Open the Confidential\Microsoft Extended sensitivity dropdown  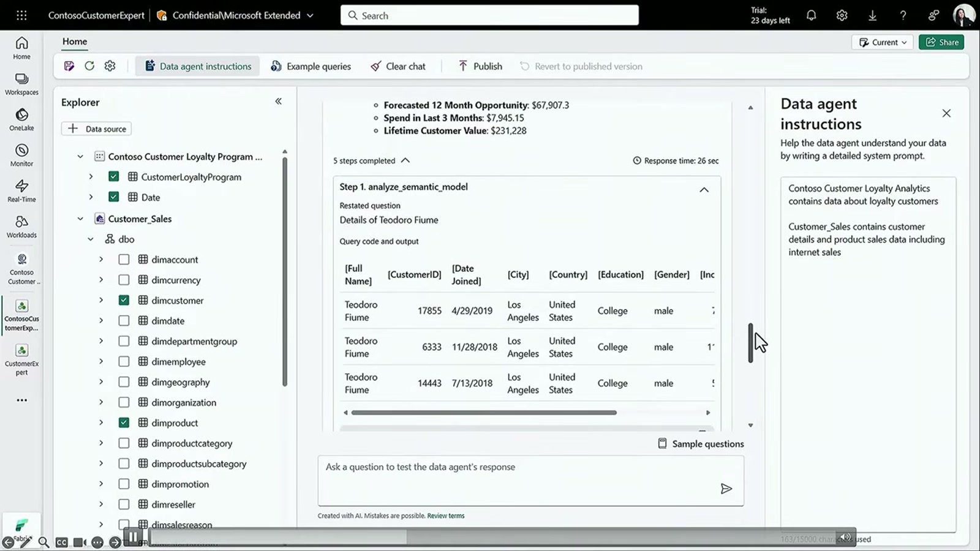pos(235,15)
